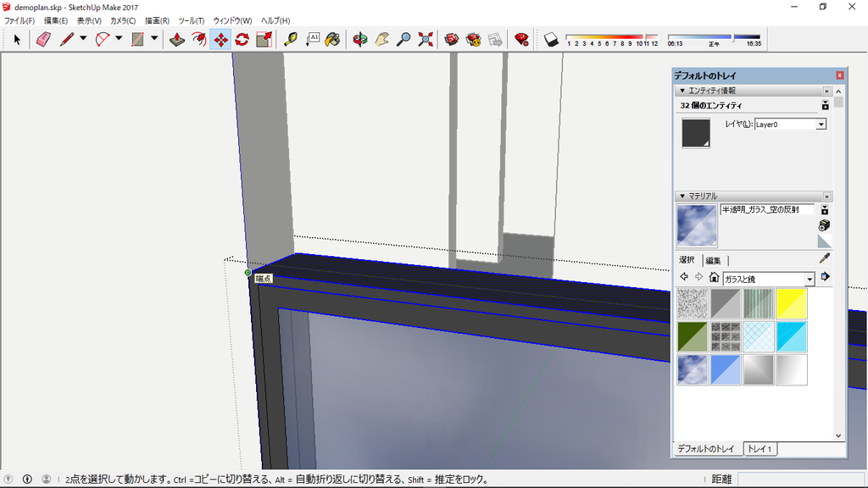Toggle Entity Info details display
This screenshot has height=488, width=868.
[826, 105]
